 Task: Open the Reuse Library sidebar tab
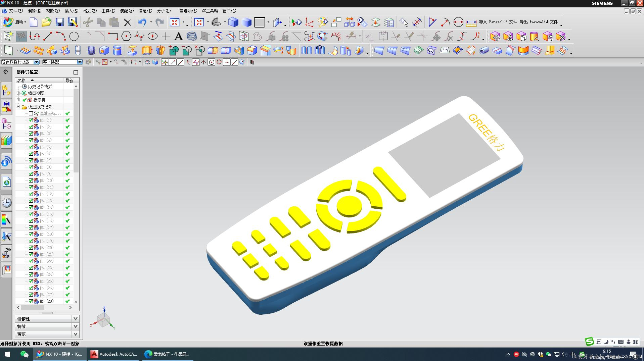coord(6,140)
